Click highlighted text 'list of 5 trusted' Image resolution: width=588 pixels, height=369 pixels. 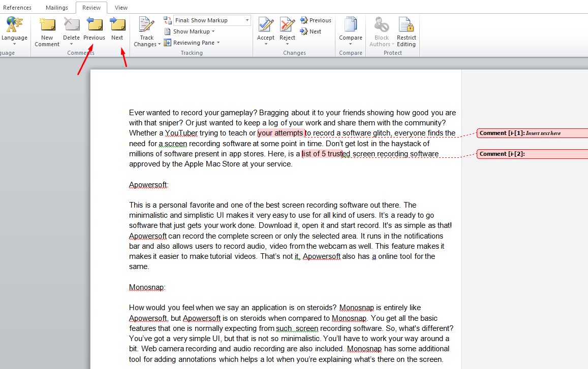click(x=326, y=154)
